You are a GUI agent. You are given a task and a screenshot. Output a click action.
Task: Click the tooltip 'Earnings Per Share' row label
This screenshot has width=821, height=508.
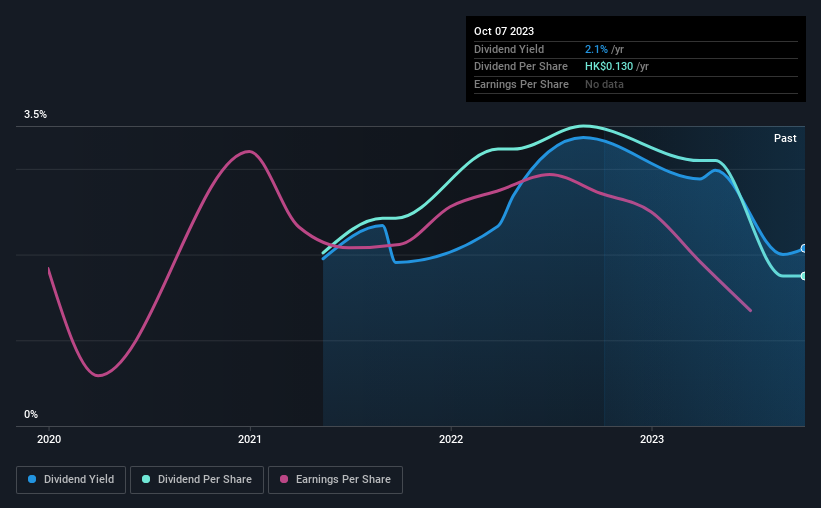click(521, 84)
